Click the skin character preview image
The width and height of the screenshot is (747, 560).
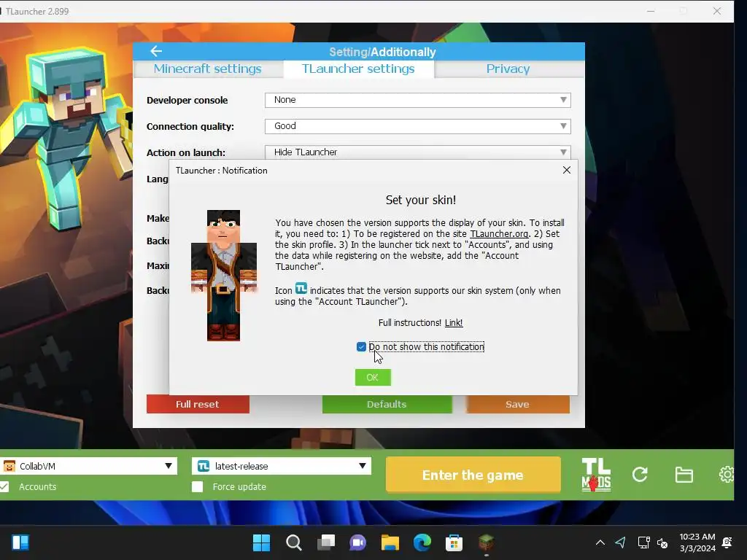[223, 276]
